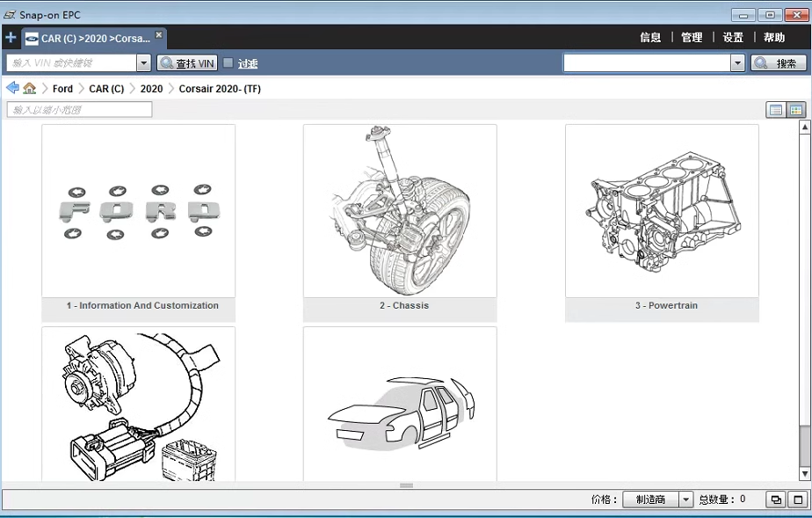
Task: Click the vertical scrollbar thumb
Action: [x=805, y=447]
